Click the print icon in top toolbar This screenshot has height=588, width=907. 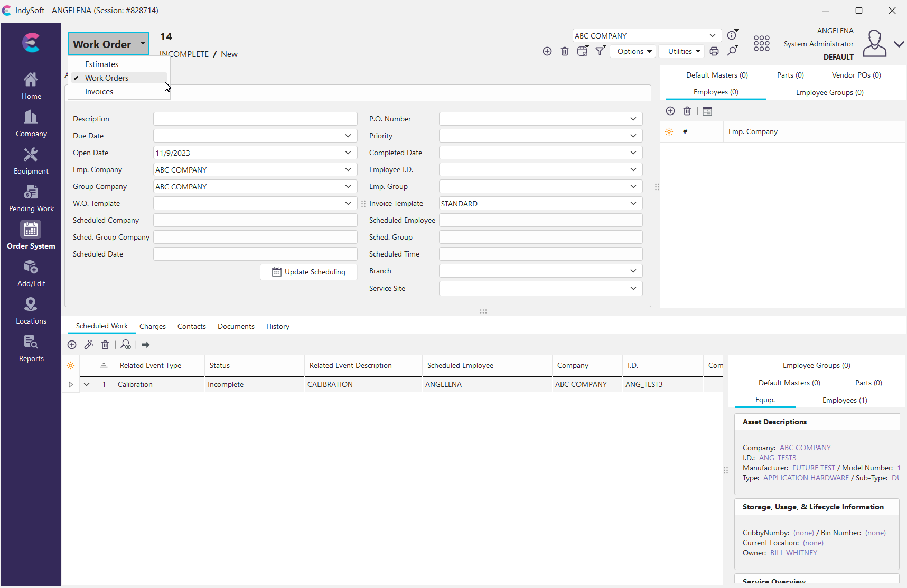pyautogui.click(x=714, y=51)
